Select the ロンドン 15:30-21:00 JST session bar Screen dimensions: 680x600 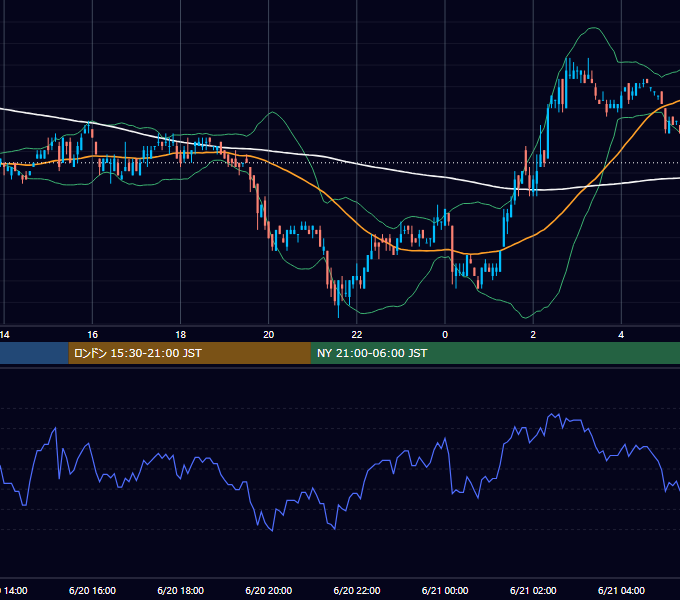[x=190, y=353]
